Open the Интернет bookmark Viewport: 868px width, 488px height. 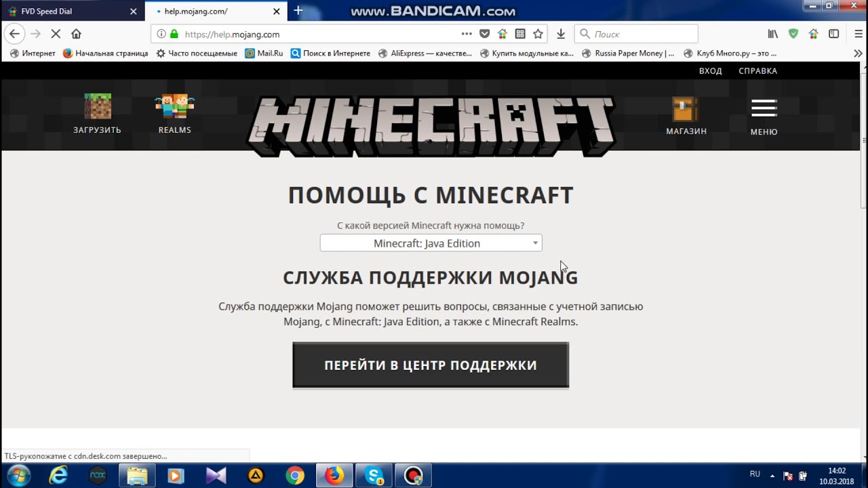click(x=33, y=53)
